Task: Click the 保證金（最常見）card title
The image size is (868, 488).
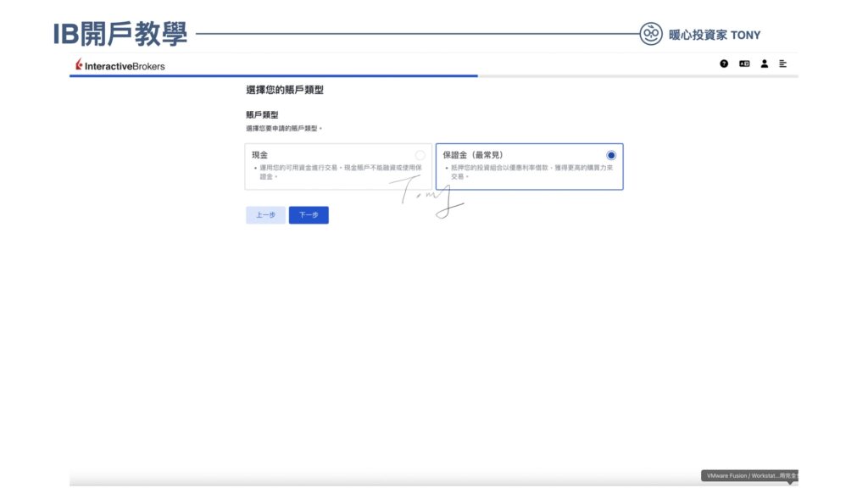Action: point(473,155)
